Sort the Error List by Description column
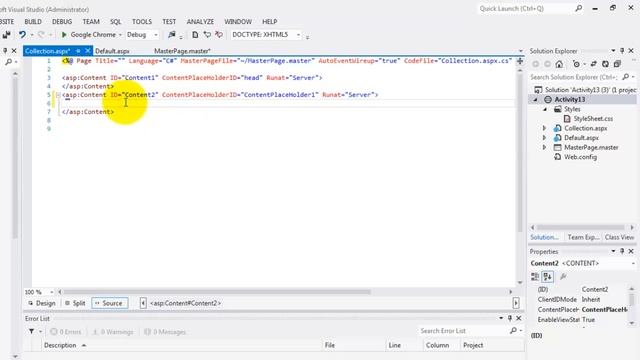The height and width of the screenshot is (360, 640). pyautogui.click(x=182, y=345)
